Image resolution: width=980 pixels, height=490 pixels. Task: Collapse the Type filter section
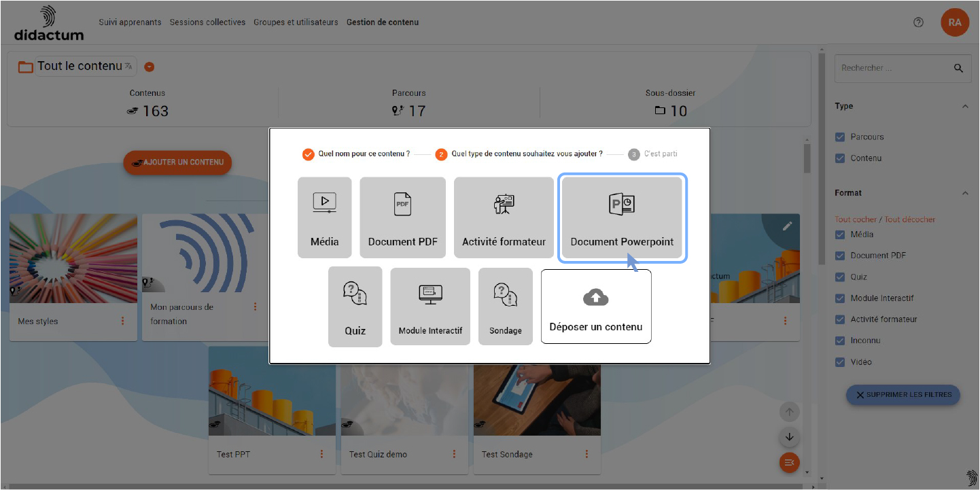pos(965,106)
